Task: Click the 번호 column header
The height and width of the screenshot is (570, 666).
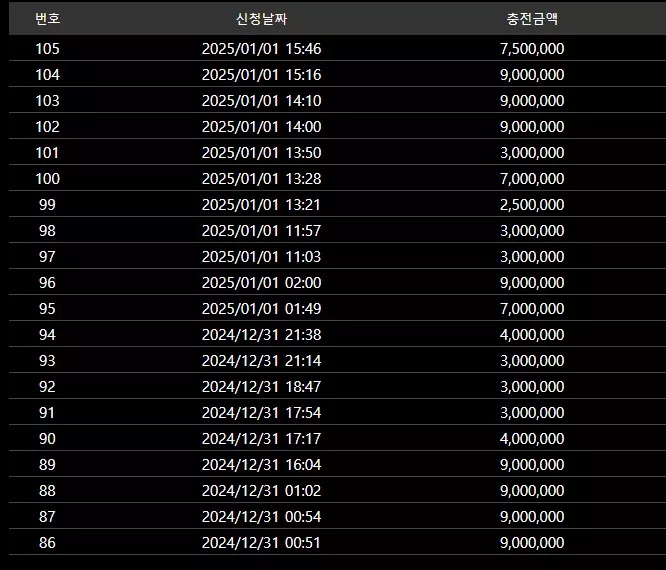Action: pyautogui.click(x=48, y=19)
